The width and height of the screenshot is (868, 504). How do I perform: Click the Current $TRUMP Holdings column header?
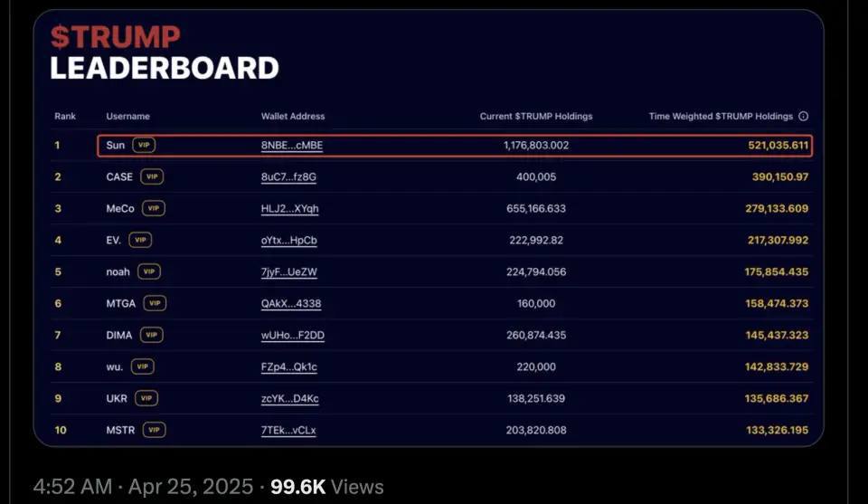click(536, 117)
